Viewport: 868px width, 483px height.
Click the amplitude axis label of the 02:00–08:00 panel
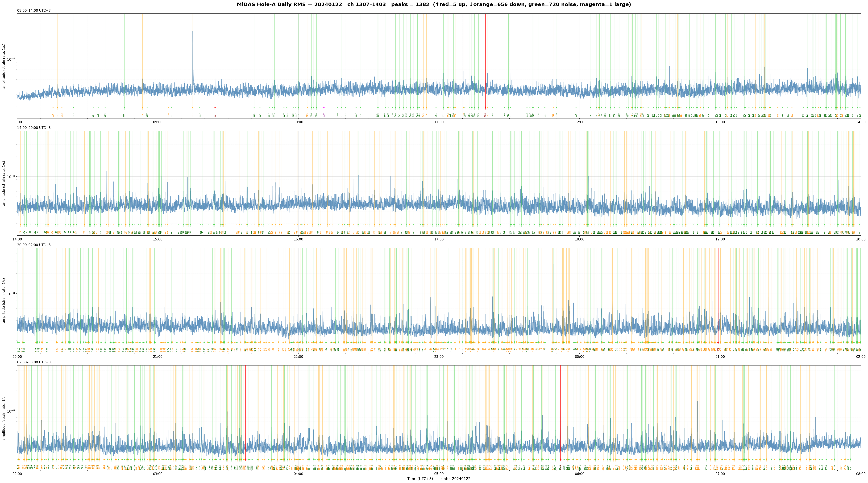click(4, 418)
